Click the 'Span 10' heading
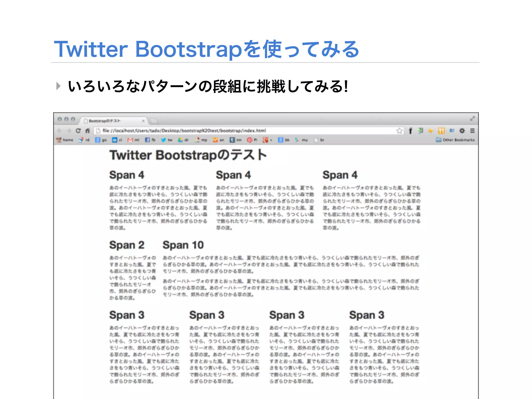 pyautogui.click(x=183, y=245)
